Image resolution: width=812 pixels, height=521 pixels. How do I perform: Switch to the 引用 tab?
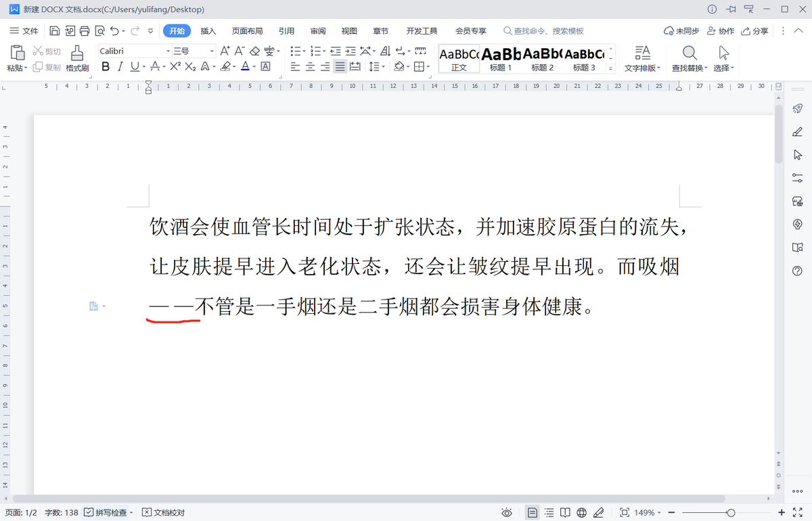pos(286,31)
